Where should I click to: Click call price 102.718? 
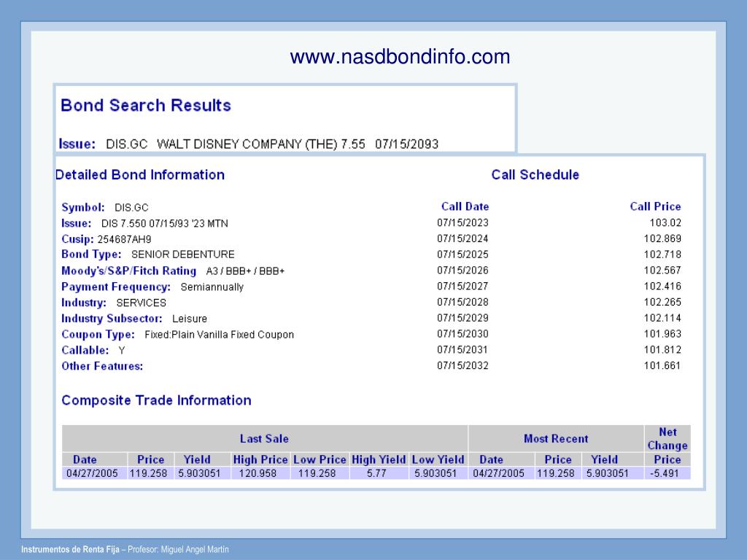[662, 254]
